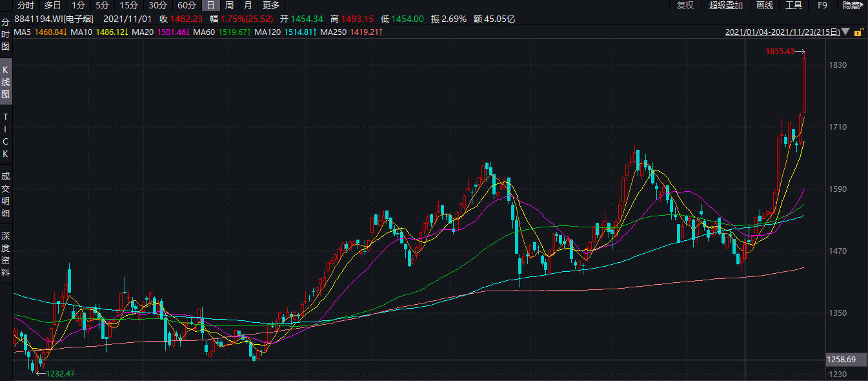Select the weekly 周 period

point(229,5)
